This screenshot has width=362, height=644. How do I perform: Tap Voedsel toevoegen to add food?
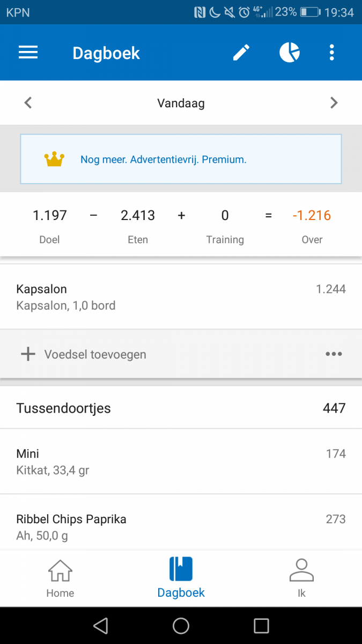95,354
